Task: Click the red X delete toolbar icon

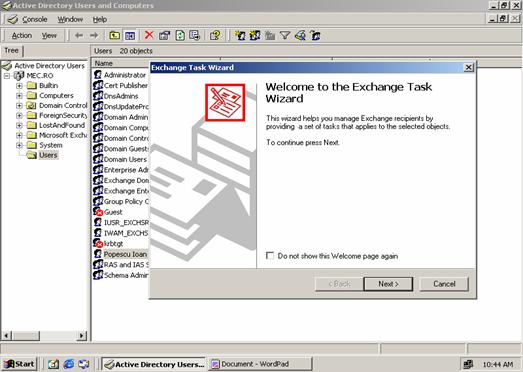Action: (149, 35)
